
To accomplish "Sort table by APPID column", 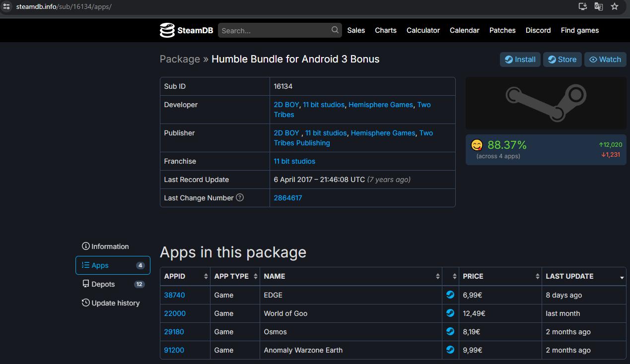I will [x=184, y=276].
